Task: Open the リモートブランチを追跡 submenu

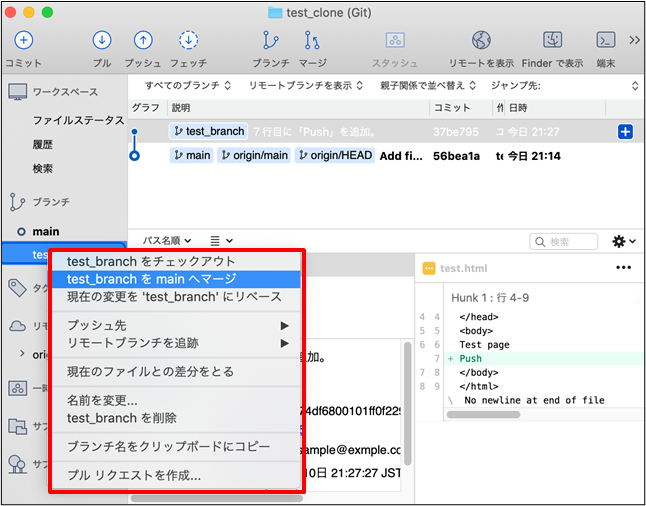Action: pyautogui.click(x=176, y=343)
